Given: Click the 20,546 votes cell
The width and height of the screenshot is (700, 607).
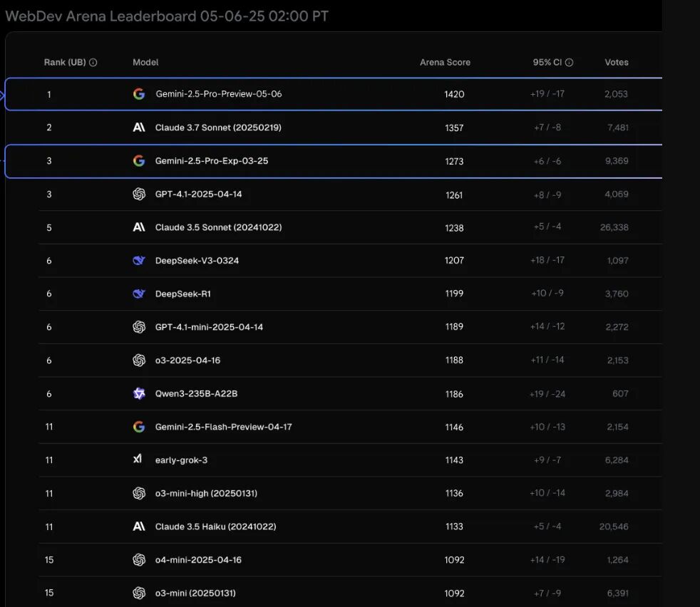Looking at the screenshot, I should 614,526.
